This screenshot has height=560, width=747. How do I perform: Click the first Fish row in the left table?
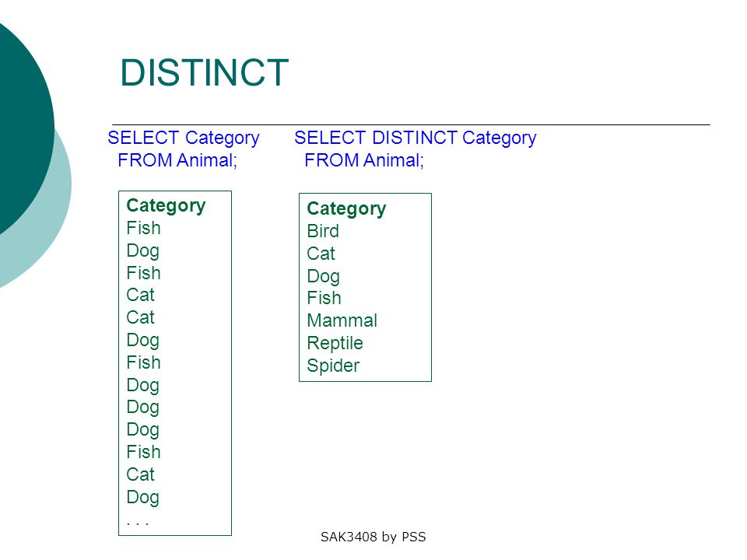click(143, 228)
